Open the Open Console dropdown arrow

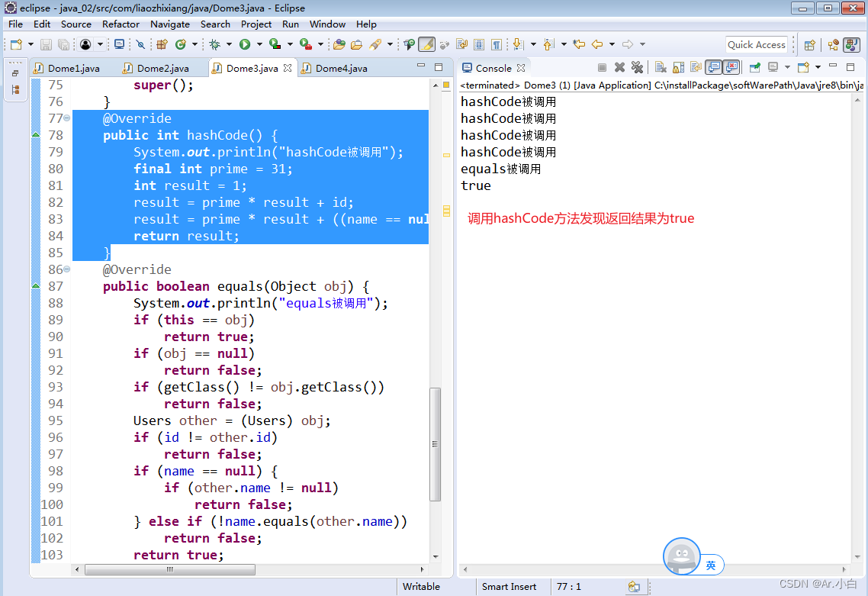818,68
